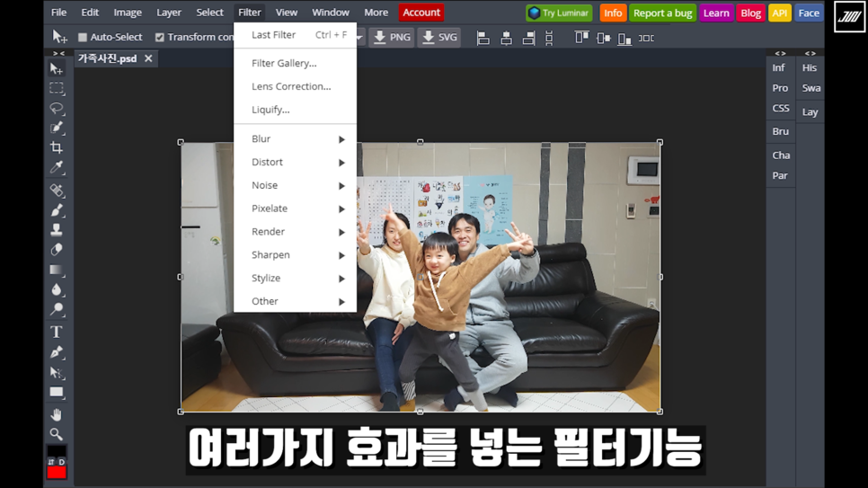Toggle the Auto-Select checkbox
Screen dimensions: 868x488
(83, 37)
